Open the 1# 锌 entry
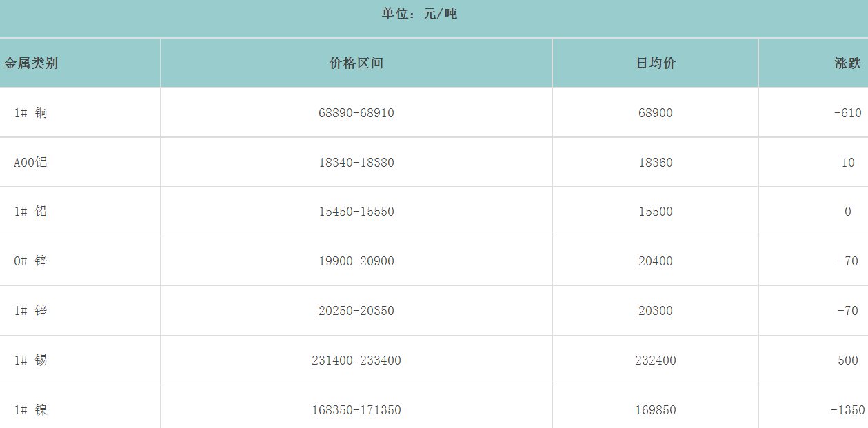The width and height of the screenshot is (868, 428). click(31, 311)
